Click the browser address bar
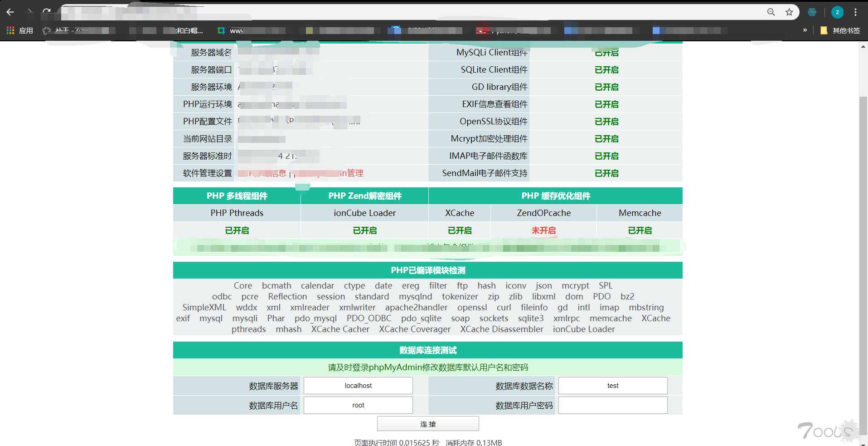Screen dimensions: 868x446 pyautogui.click(x=408, y=12)
